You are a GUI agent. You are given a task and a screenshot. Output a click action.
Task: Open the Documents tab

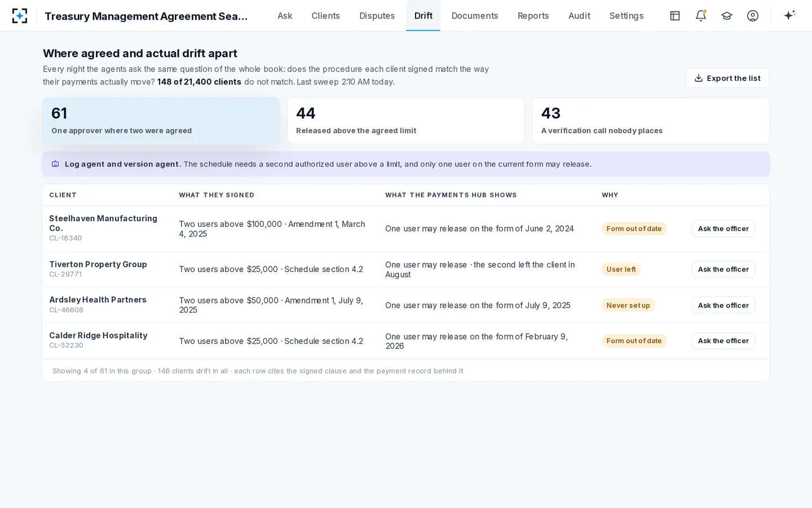(475, 16)
